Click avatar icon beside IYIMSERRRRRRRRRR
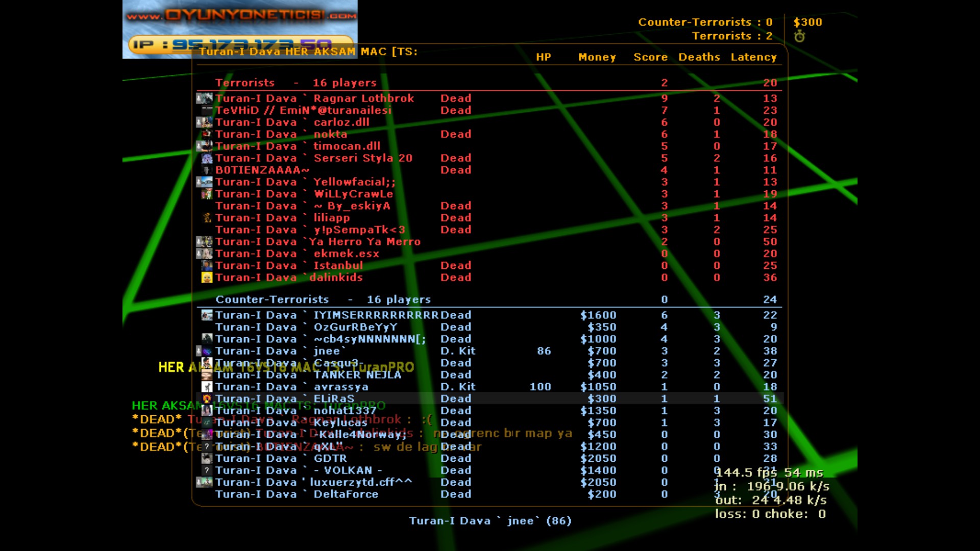Screen dimensions: 980x551 [x=207, y=315]
